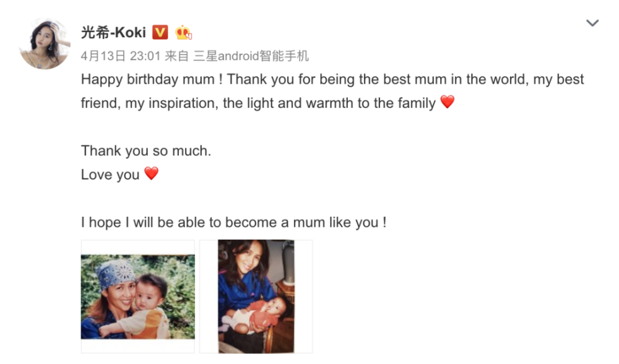
Task: Click the 三星android智能手机 source link
Action: pos(251,56)
